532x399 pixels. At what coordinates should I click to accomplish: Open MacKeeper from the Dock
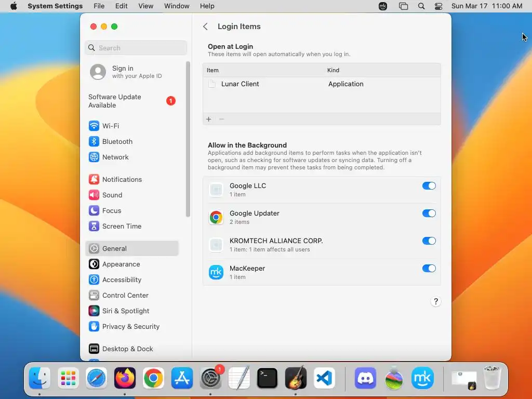coord(422,378)
